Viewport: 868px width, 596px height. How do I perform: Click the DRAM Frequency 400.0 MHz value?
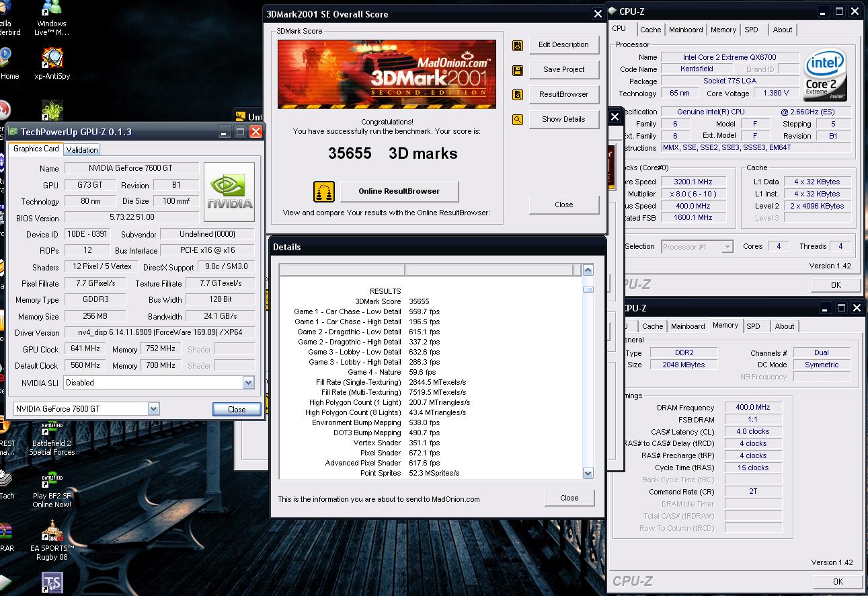[752, 407]
